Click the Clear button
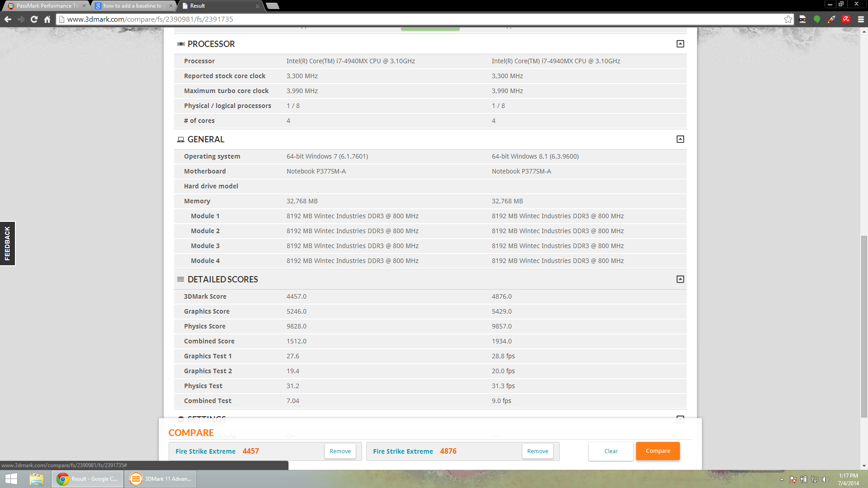The height and width of the screenshot is (488, 868). pyautogui.click(x=611, y=451)
